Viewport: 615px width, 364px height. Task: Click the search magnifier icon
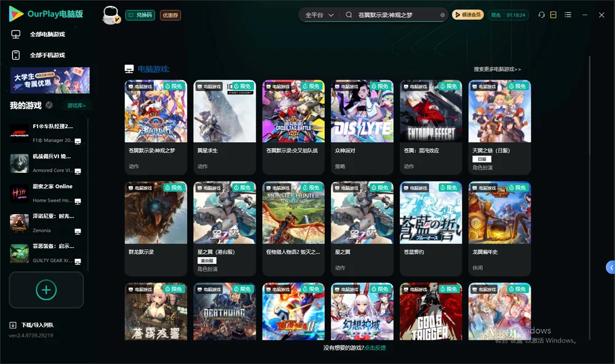349,15
